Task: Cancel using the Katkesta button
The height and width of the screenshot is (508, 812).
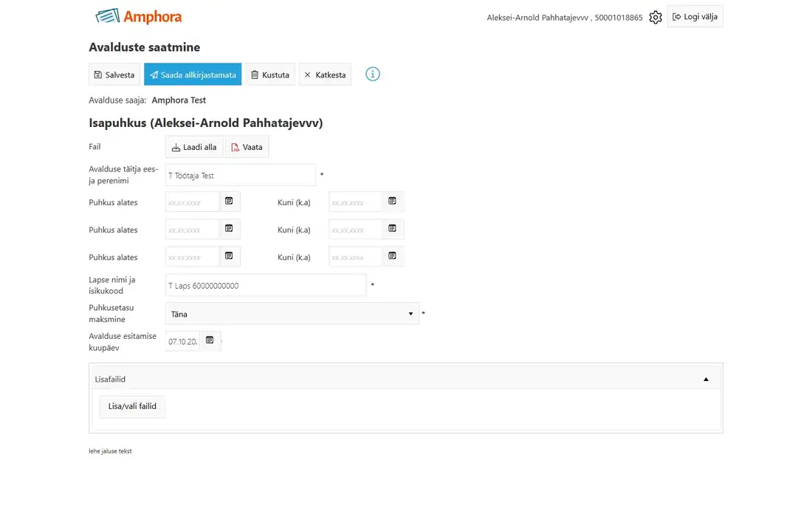Action: (325, 75)
